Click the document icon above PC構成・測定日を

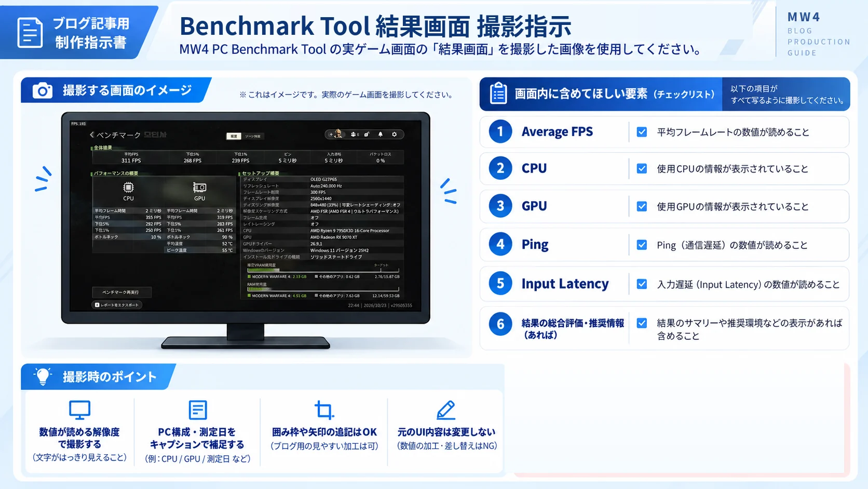point(198,410)
